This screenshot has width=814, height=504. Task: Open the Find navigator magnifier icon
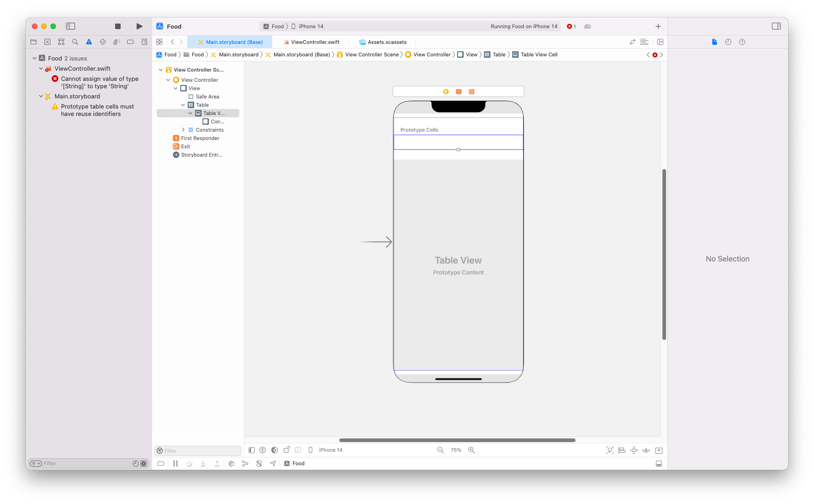(x=75, y=42)
